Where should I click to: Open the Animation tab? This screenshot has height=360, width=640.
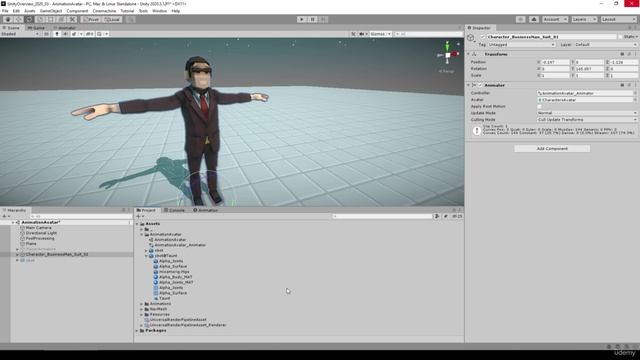205,210
